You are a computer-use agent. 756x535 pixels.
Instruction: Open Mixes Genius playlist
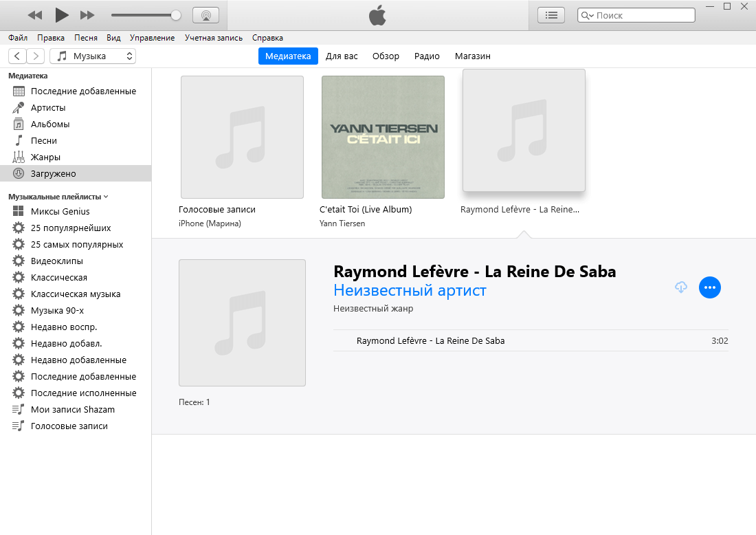point(60,211)
